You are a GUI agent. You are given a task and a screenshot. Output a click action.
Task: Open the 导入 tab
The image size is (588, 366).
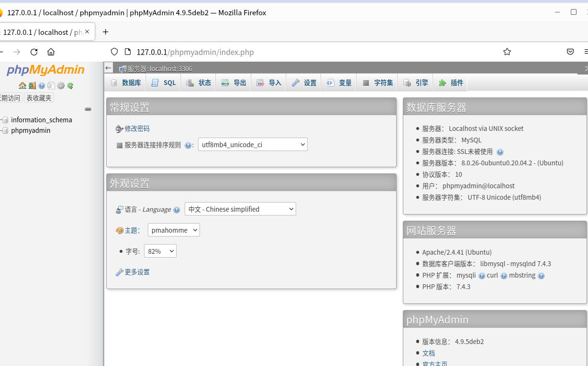[269, 83]
